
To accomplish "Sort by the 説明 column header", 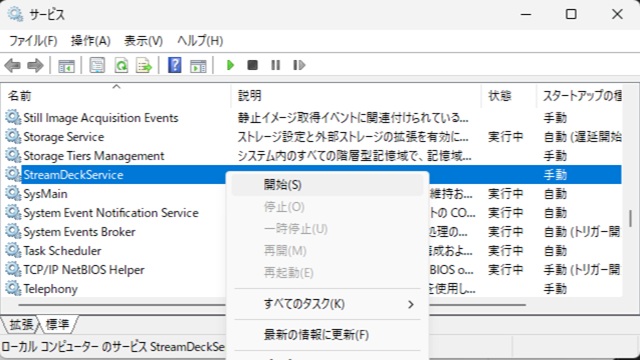I will pos(356,96).
